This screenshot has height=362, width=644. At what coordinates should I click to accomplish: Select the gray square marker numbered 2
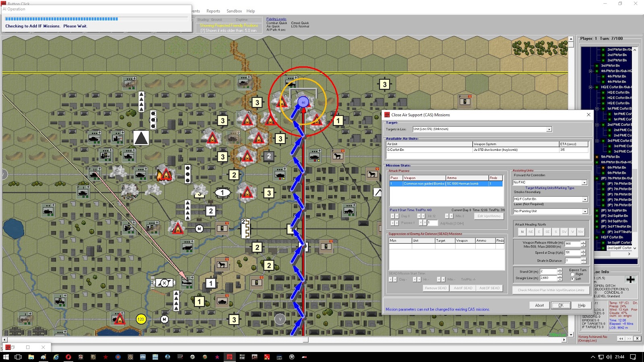tap(269, 156)
